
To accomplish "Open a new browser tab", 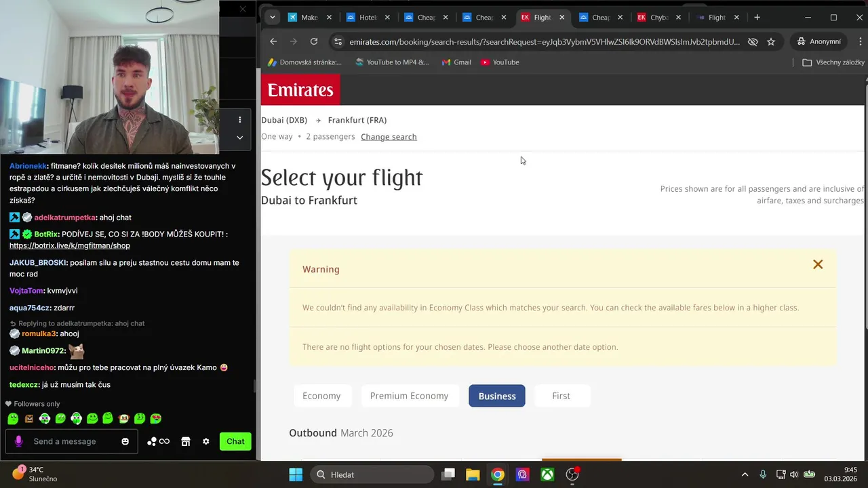I will tap(757, 17).
